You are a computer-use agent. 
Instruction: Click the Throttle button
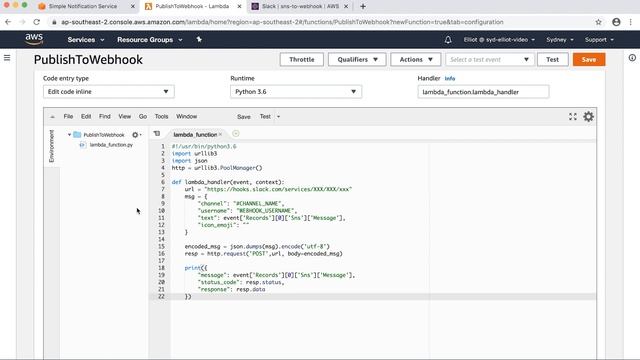(x=302, y=60)
